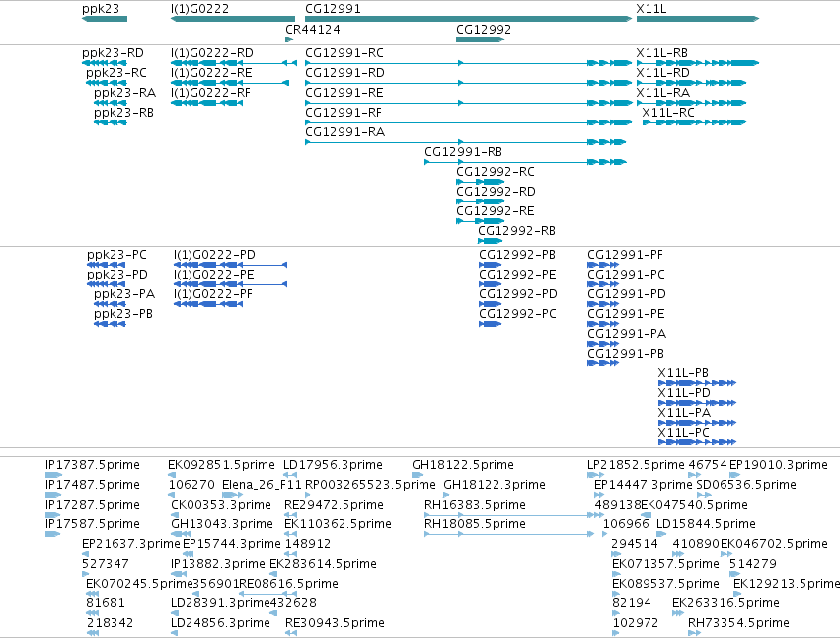The image size is (840, 638).
Task: Click EST LP21852.5prime
Action: [595, 475]
